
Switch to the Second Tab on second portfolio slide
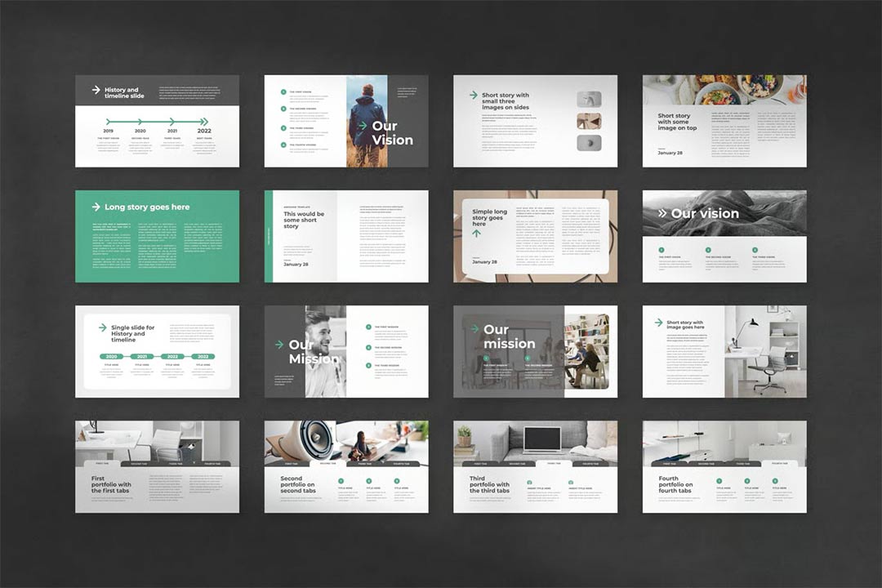[x=326, y=464]
